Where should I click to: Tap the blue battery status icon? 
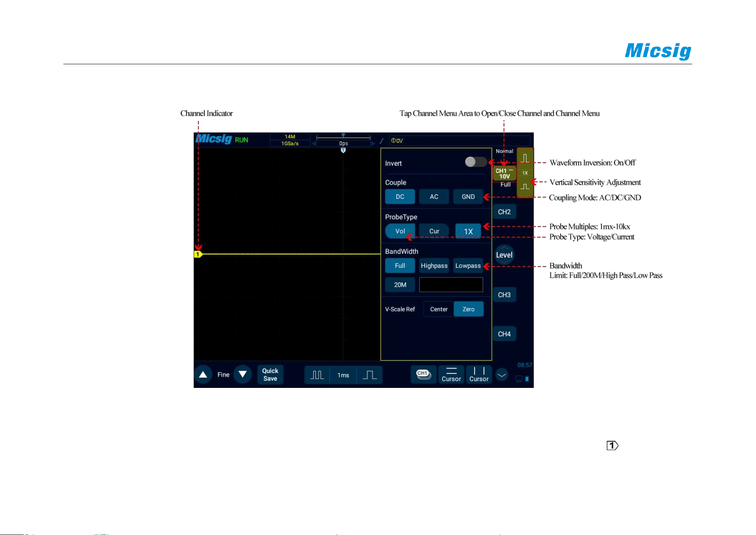(x=527, y=379)
